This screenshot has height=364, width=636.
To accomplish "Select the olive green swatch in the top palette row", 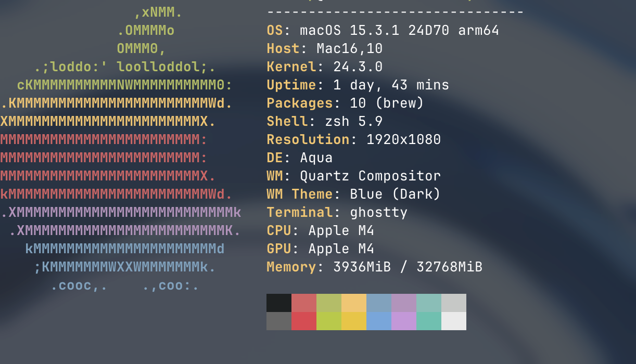I will (329, 303).
